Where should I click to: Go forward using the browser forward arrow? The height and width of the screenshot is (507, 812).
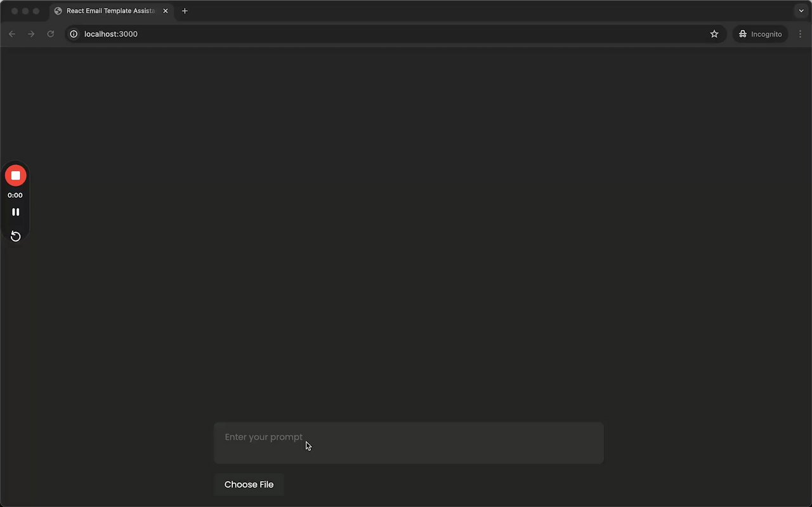(31, 34)
